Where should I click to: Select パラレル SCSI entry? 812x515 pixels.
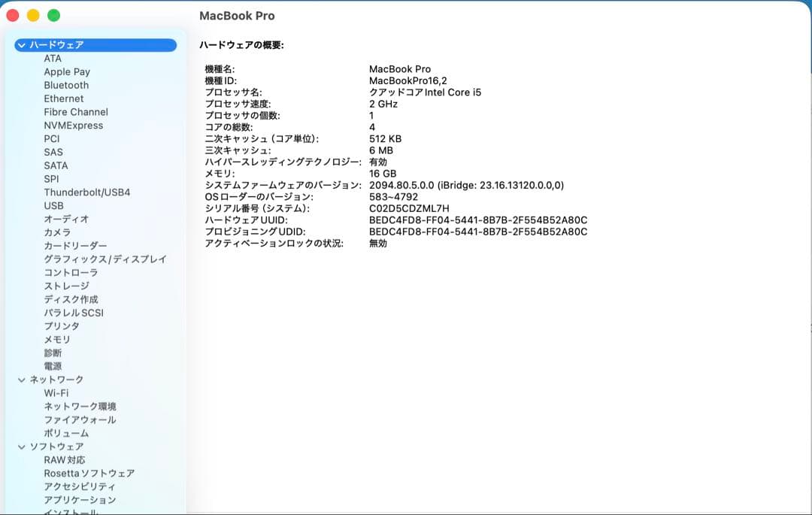(x=74, y=314)
